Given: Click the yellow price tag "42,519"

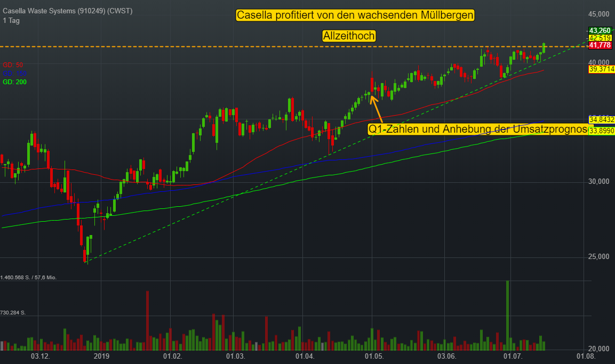Looking at the screenshot, I should (600, 38).
